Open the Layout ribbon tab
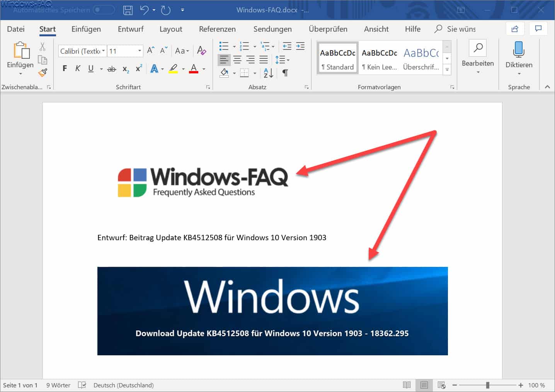555x392 pixels. (171, 29)
